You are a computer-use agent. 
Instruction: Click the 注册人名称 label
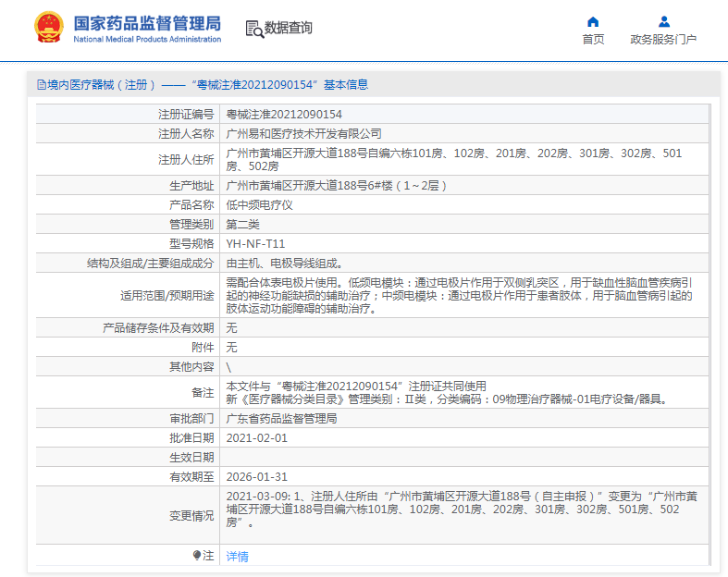(x=186, y=134)
